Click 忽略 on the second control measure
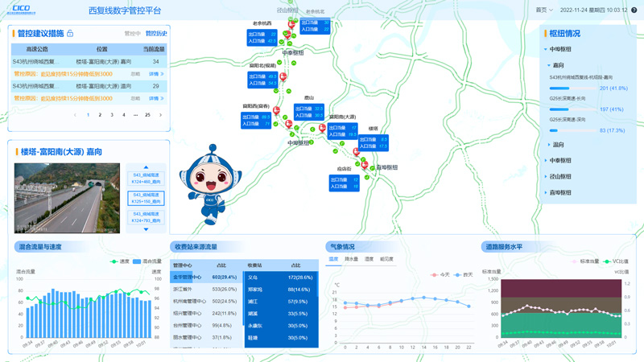This screenshot has height=362, width=644. [x=136, y=98]
